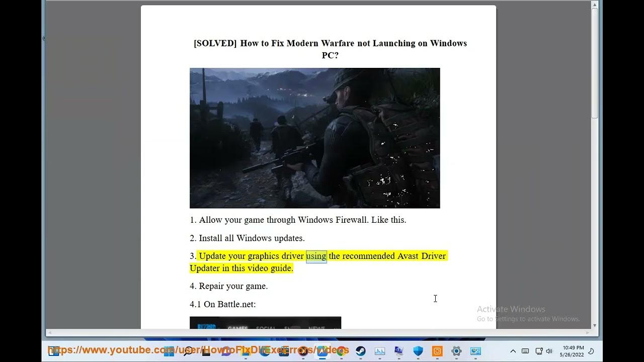Click highlighted text "Avast Driver"
This screenshot has height=362, width=644.
[422, 256]
